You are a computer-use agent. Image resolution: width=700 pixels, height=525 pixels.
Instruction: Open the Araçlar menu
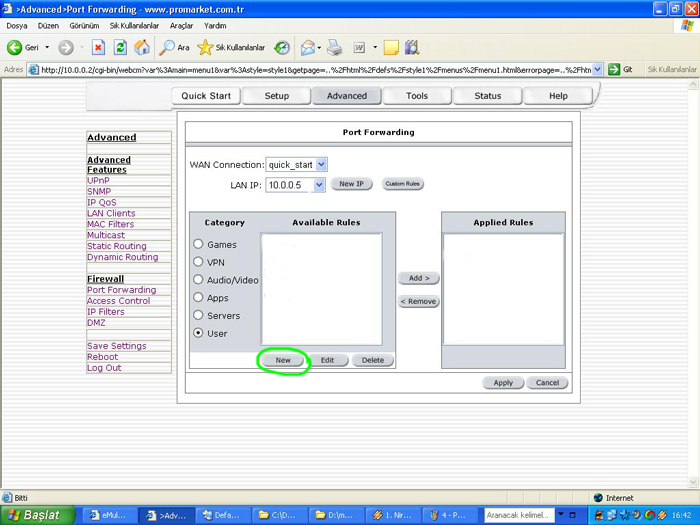tap(181, 26)
